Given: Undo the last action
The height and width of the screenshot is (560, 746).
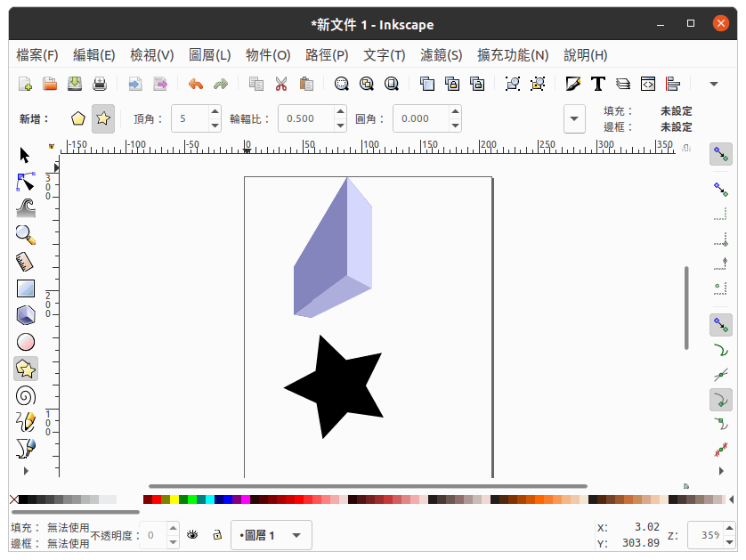Looking at the screenshot, I should [196, 85].
